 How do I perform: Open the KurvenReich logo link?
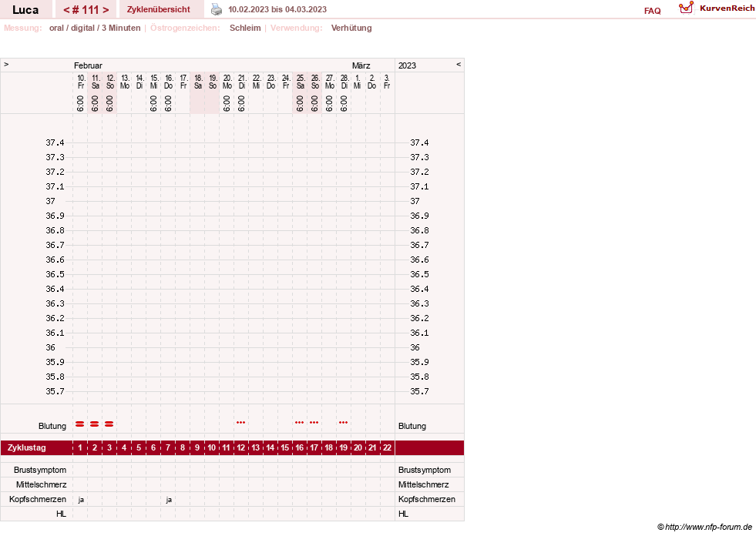(717, 8)
